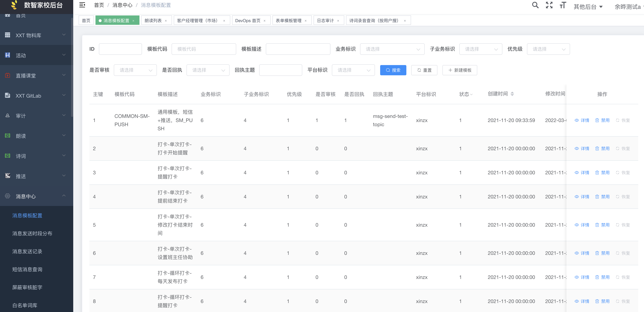Open 消息发送记录 submenu item

tap(36, 251)
